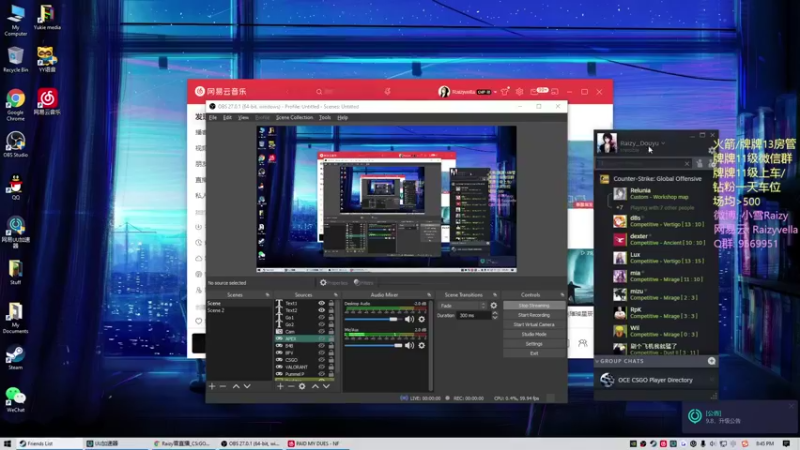Screen dimensions: 800x450
Task: Add a new source with the plus icon
Action: coord(280,386)
